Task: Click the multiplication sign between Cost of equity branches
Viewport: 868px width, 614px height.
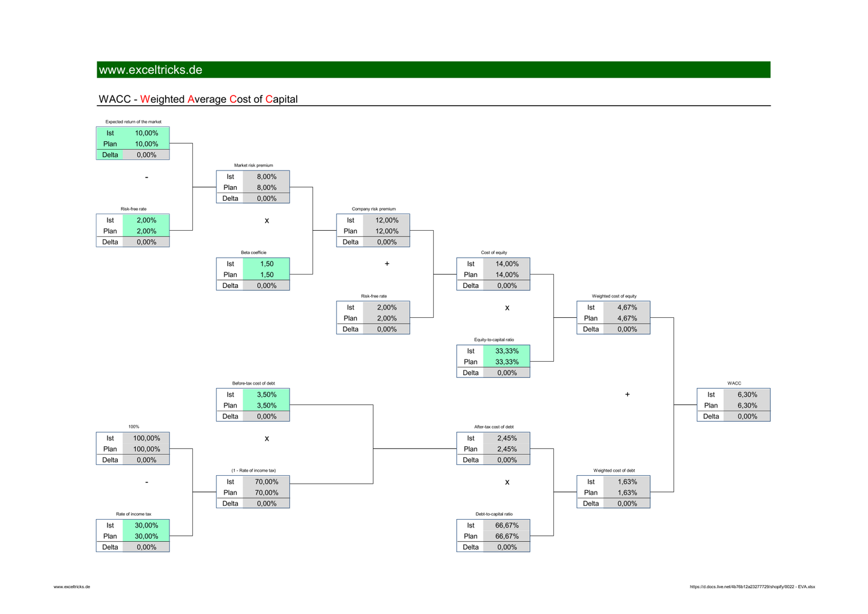Action: 507,308
